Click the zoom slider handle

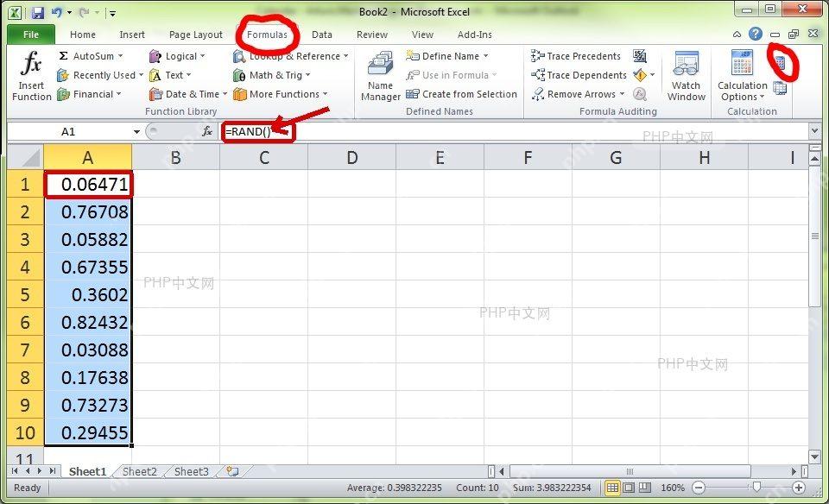pyautogui.click(x=757, y=488)
